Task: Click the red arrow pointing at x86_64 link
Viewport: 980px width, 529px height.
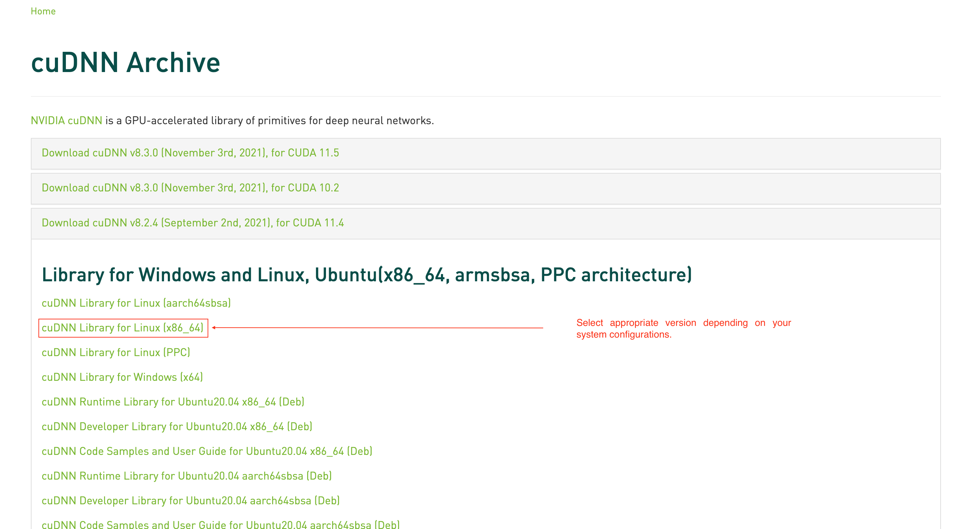Action: point(377,327)
